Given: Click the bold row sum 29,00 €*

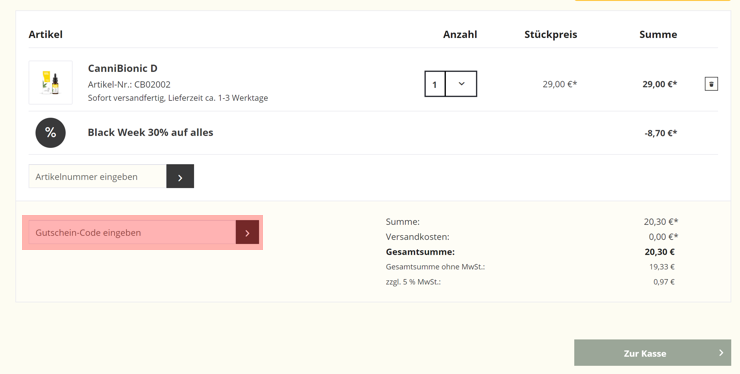Looking at the screenshot, I should [660, 85].
